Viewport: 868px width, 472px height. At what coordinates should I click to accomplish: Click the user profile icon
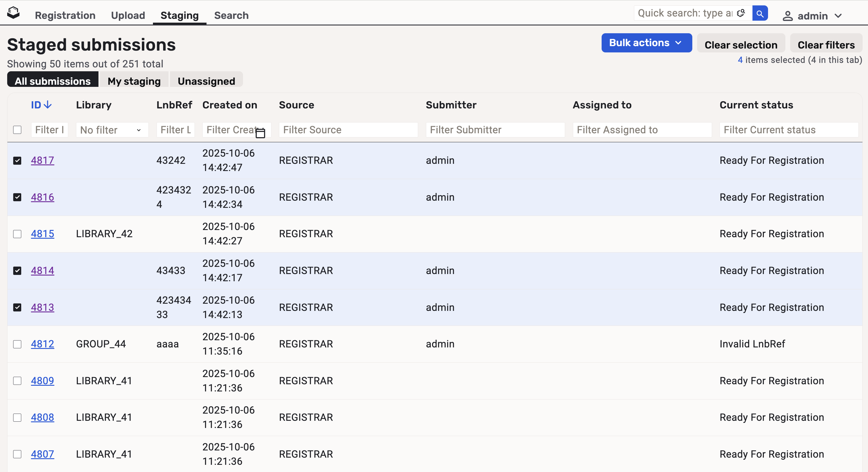pos(787,16)
